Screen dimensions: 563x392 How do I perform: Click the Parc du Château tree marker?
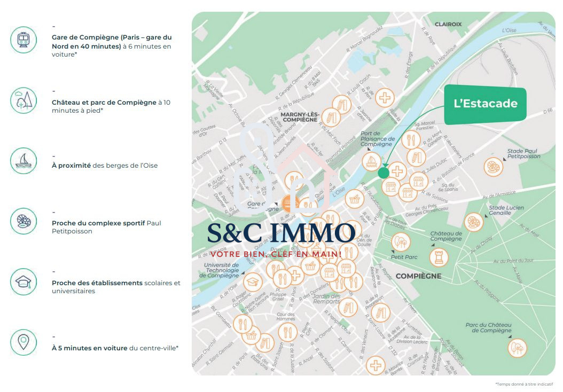coord(517,348)
